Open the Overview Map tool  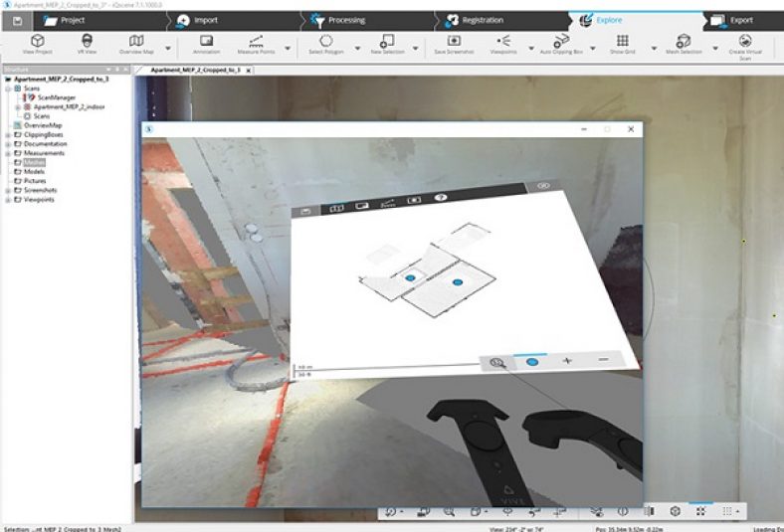click(x=136, y=44)
